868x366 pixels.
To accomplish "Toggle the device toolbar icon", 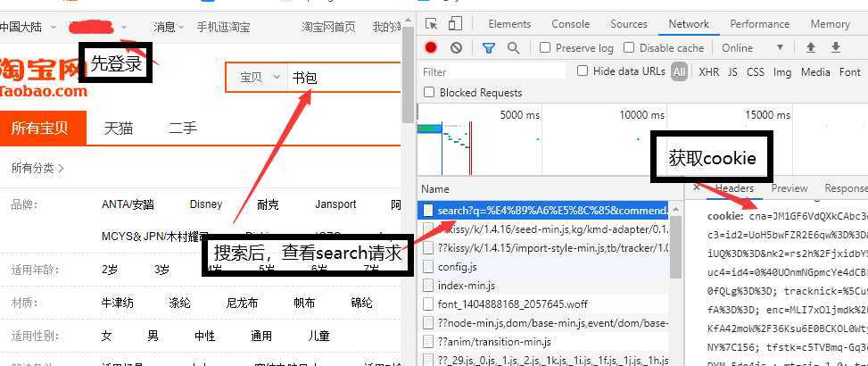I will coord(455,23).
